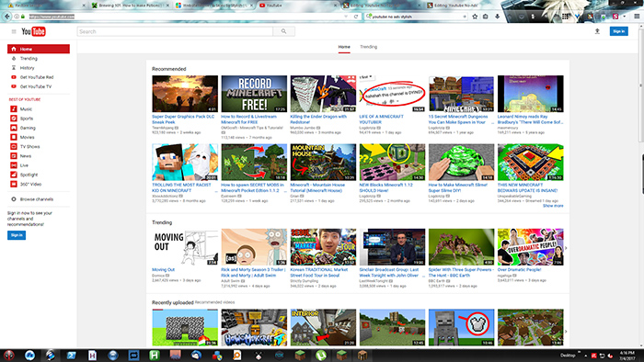Click Show more under Recommended
This screenshot has height=362, width=644.
553,206
